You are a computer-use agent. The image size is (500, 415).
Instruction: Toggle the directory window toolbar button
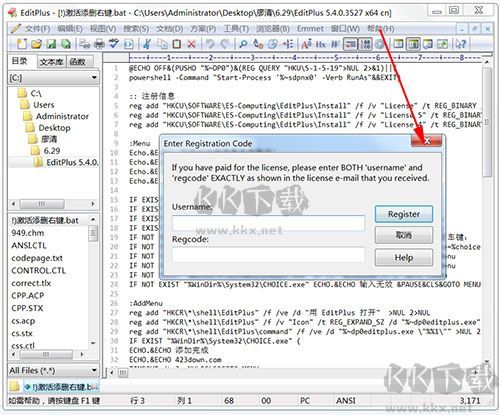pyautogui.click(x=413, y=44)
